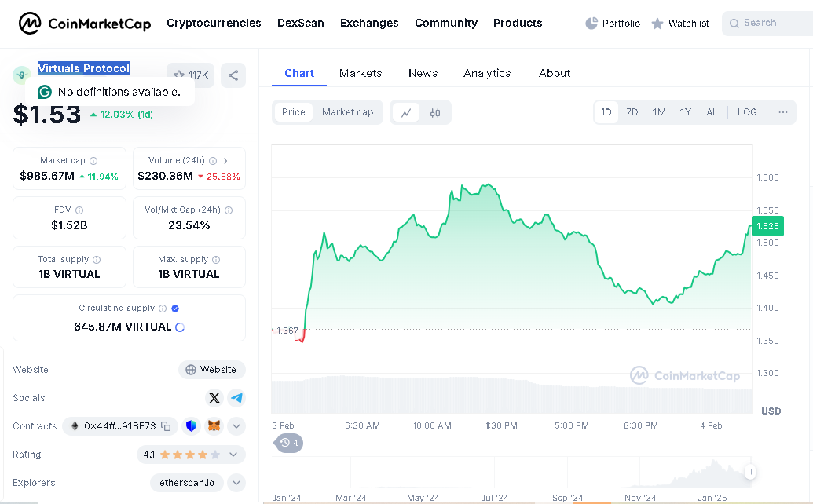813x504 pixels.
Task: Click the Search input field
Action: click(768, 24)
